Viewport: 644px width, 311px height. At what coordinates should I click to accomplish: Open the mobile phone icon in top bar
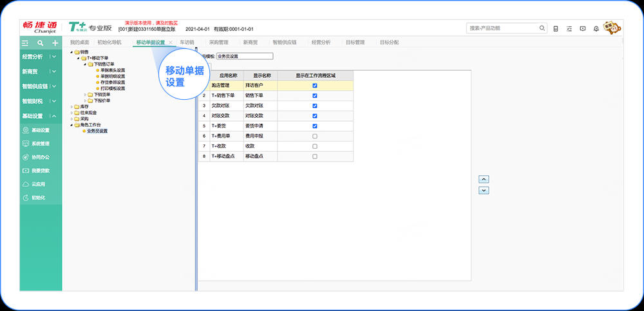(x=556, y=29)
